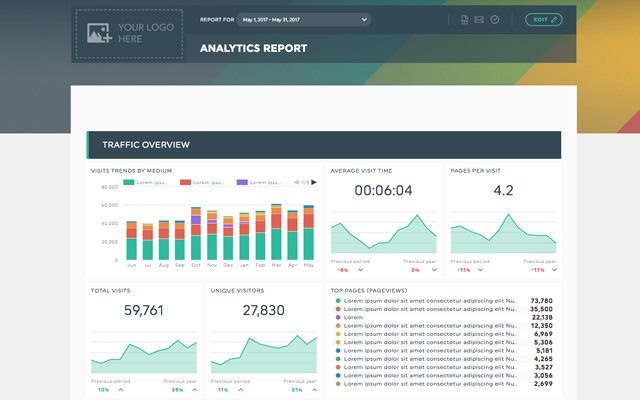This screenshot has height=400, width=640.
Task: Click the Unique Visitors value 27,830
Action: [x=264, y=310]
